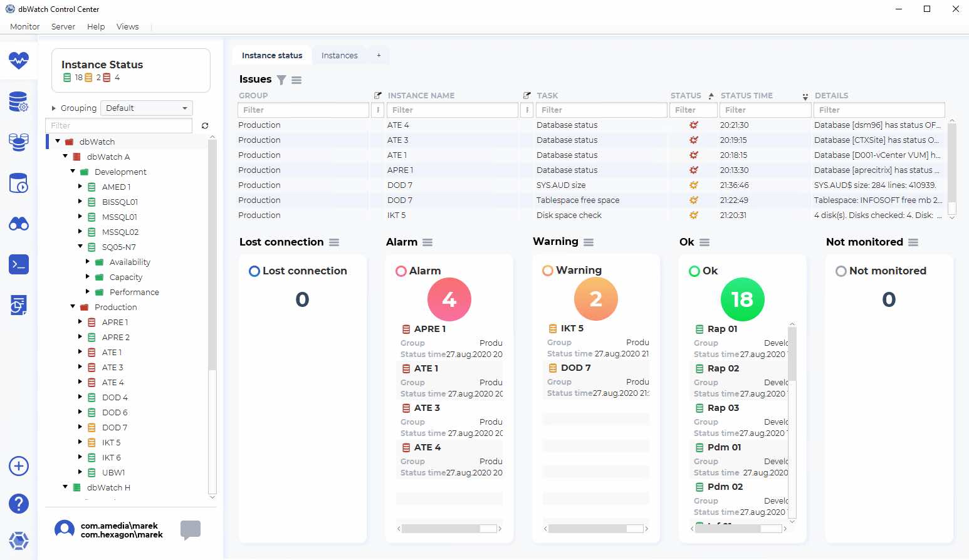Open database farm icon in sidebar

[x=19, y=142]
